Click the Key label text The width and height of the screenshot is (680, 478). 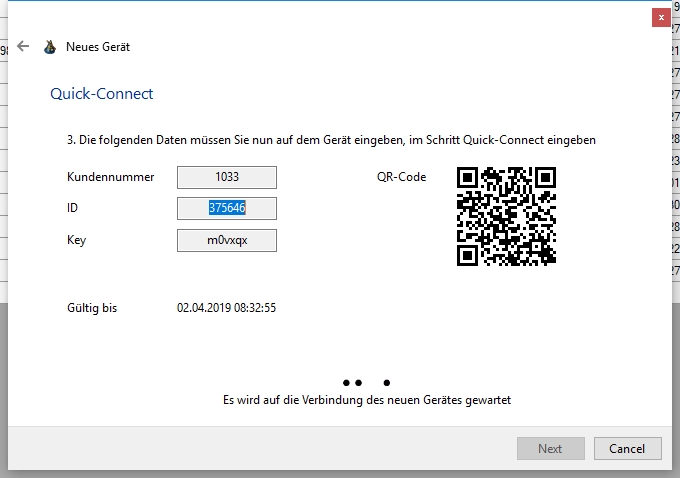[77, 240]
